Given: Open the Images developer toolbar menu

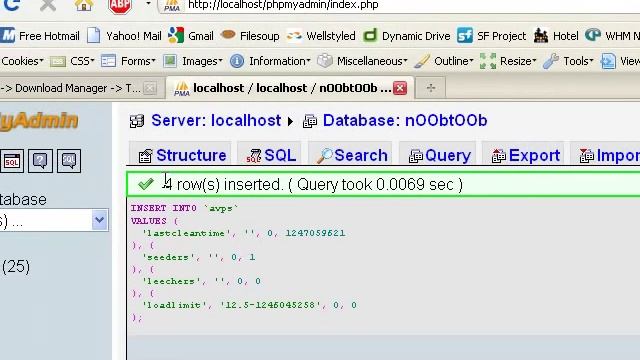Looking at the screenshot, I should point(202,61).
